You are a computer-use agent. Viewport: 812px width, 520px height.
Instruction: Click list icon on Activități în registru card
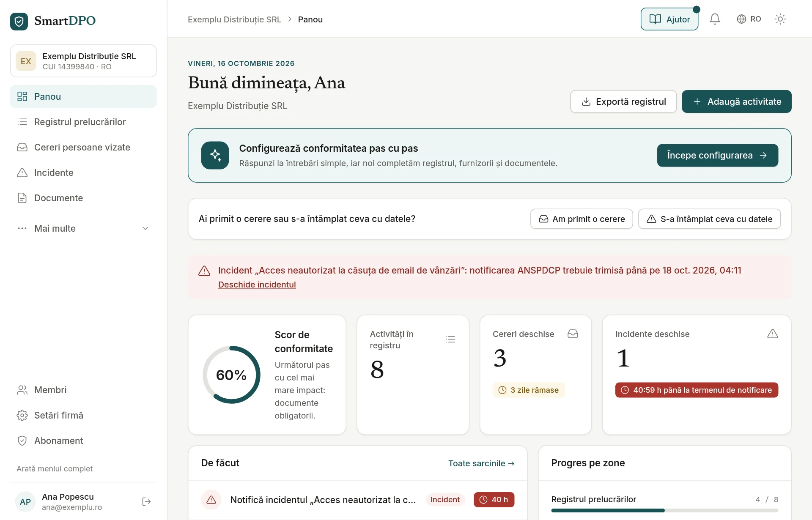450,339
